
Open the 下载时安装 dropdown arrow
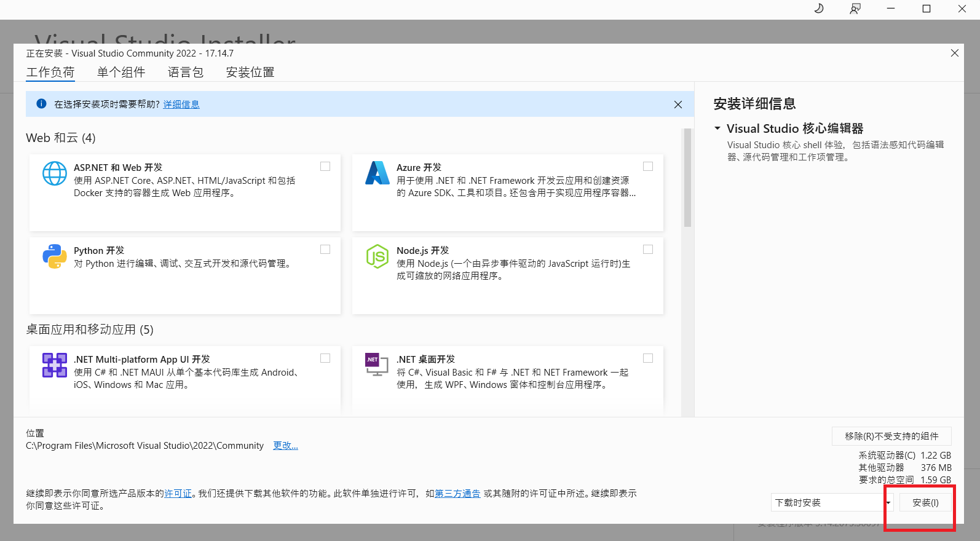[x=888, y=503]
